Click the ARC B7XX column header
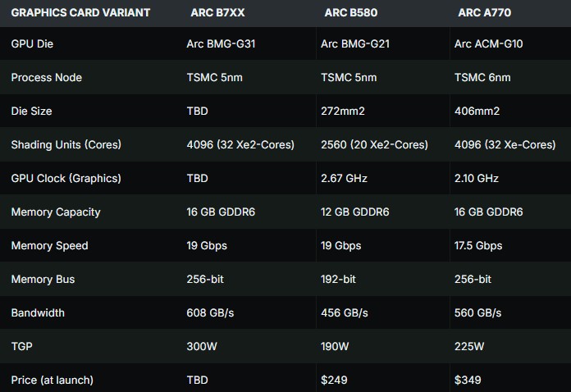The height and width of the screenshot is (392, 571). [x=217, y=12]
